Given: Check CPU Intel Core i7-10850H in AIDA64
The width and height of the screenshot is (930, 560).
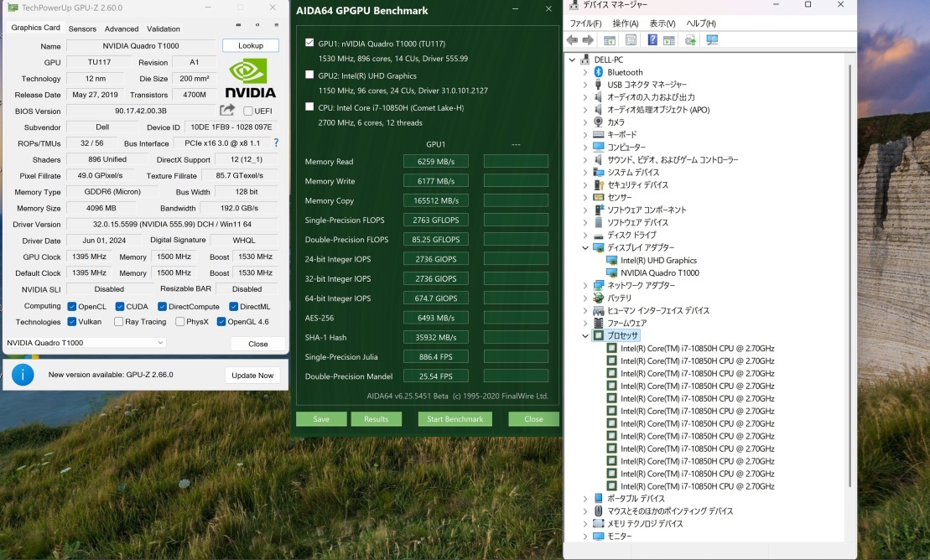Looking at the screenshot, I should click(309, 106).
